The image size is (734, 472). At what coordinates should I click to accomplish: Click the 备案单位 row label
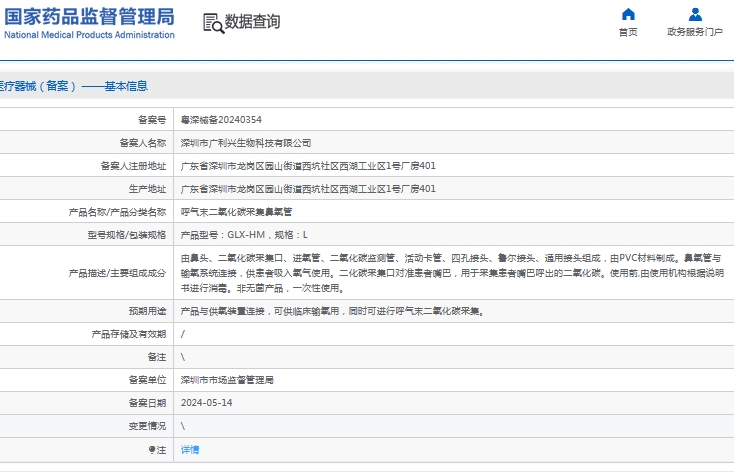(x=147, y=380)
